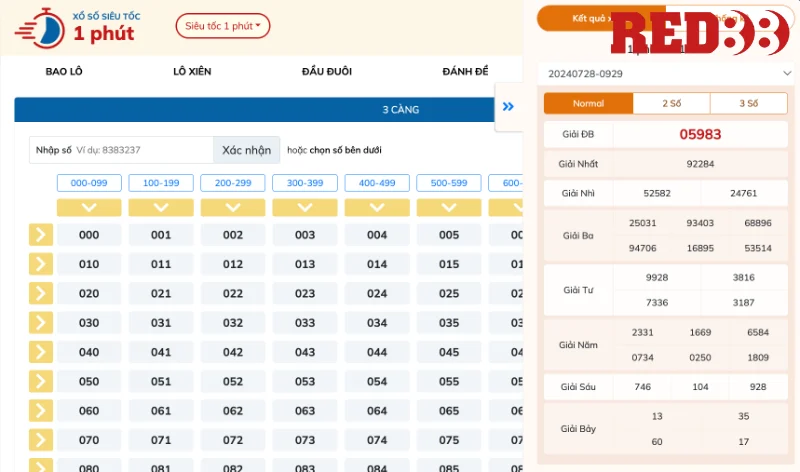
Task: Select number 045 in the grid
Action: pyautogui.click(x=449, y=352)
